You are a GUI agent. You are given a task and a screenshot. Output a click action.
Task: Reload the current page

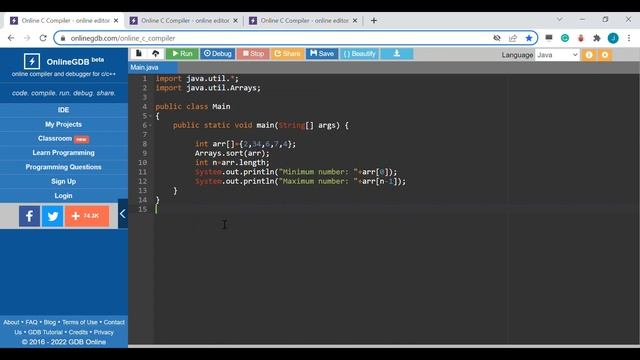pos(43,38)
